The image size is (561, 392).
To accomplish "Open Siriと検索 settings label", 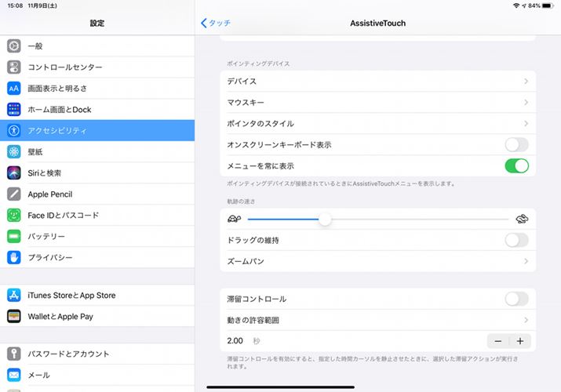I will 45,173.
